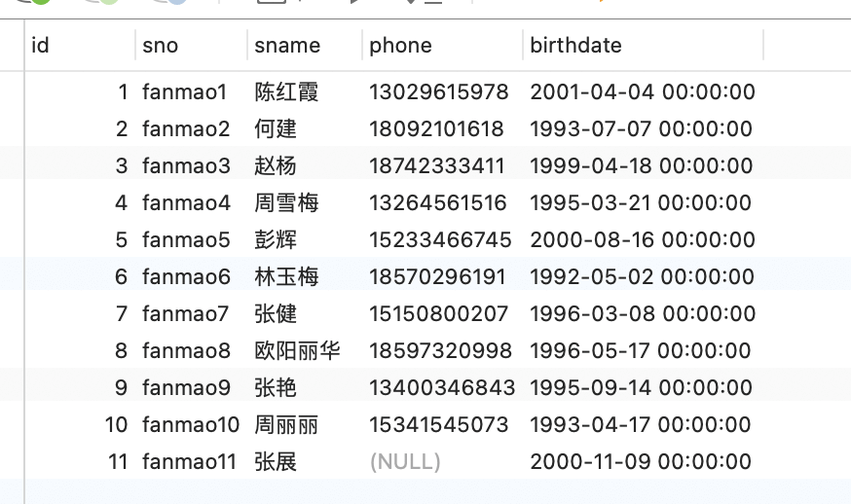The width and height of the screenshot is (851, 504).
Task: Select phone number 18092101618
Action: pyautogui.click(x=436, y=129)
